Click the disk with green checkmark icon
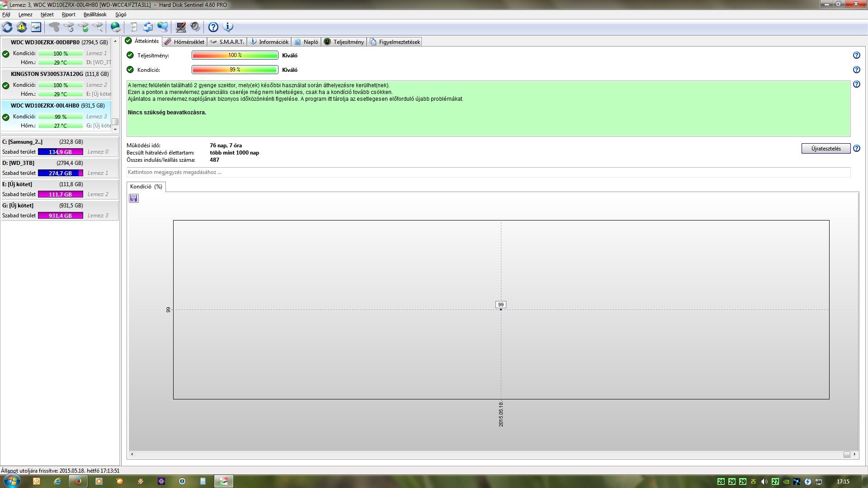The image size is (868, 488). 83,27
